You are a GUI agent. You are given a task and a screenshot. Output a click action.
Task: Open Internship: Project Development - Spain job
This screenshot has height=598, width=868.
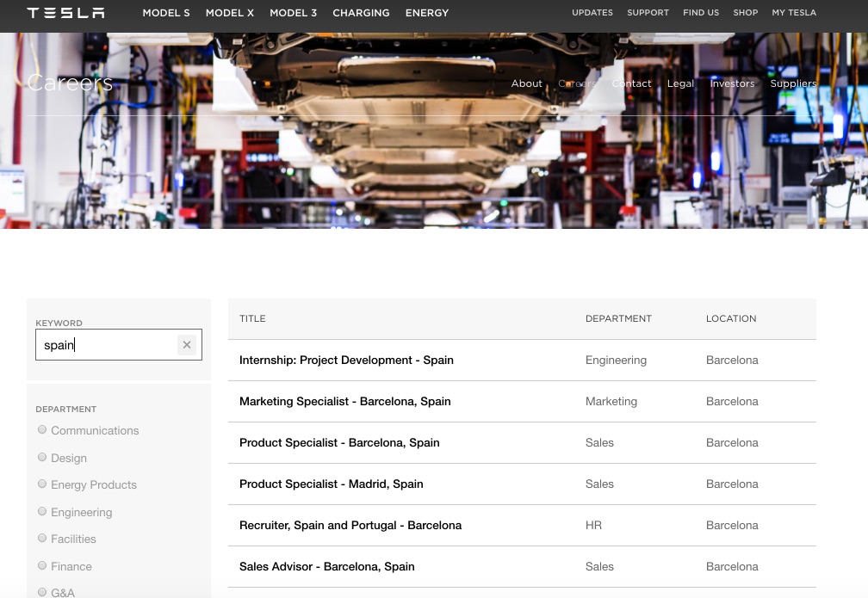pos(346,361)
